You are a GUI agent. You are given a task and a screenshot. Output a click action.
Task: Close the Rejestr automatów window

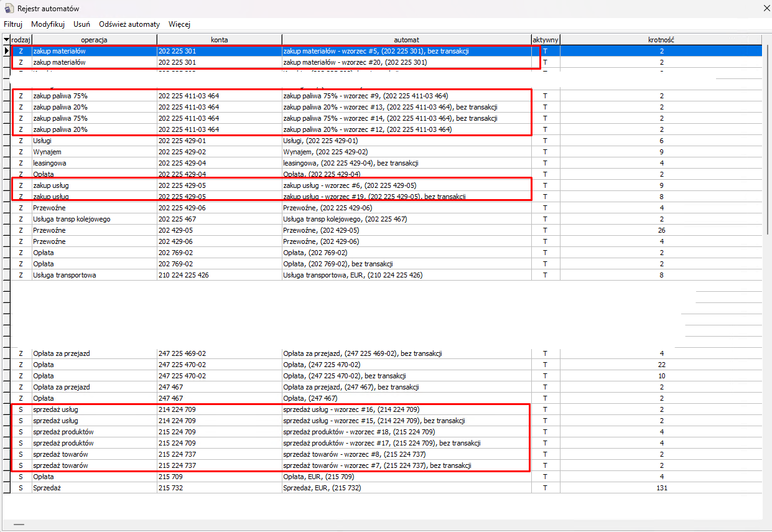point(766,9)
